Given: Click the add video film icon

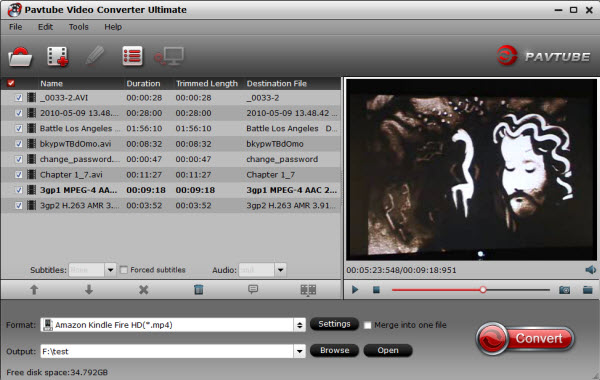Looking at the screenshot, I should 57,56.
